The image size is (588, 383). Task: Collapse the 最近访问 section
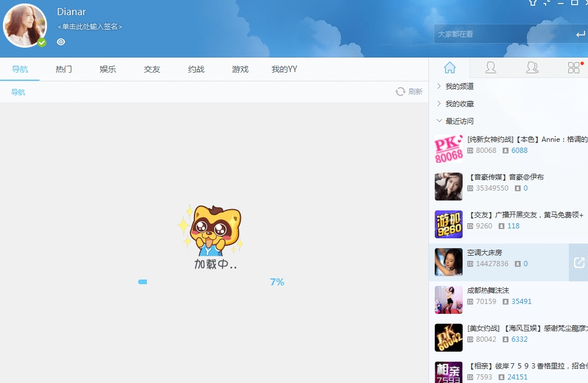[459, 121]
